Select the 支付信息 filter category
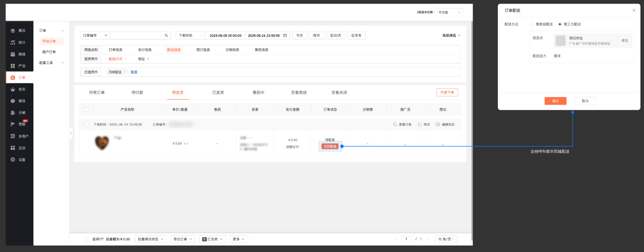Viewport: 644px width, 252px height. [x=145, y=50]
